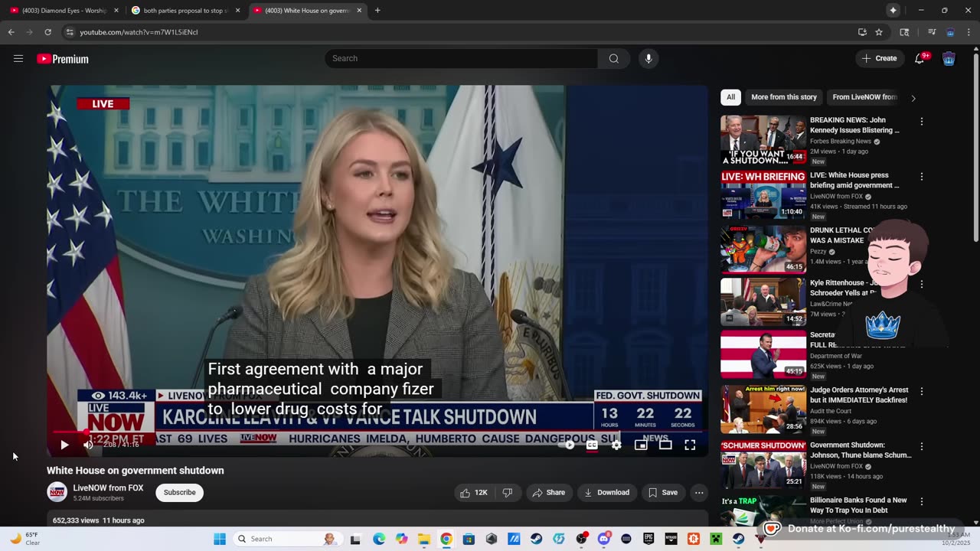
Task: Download the video
Action: 607,493
